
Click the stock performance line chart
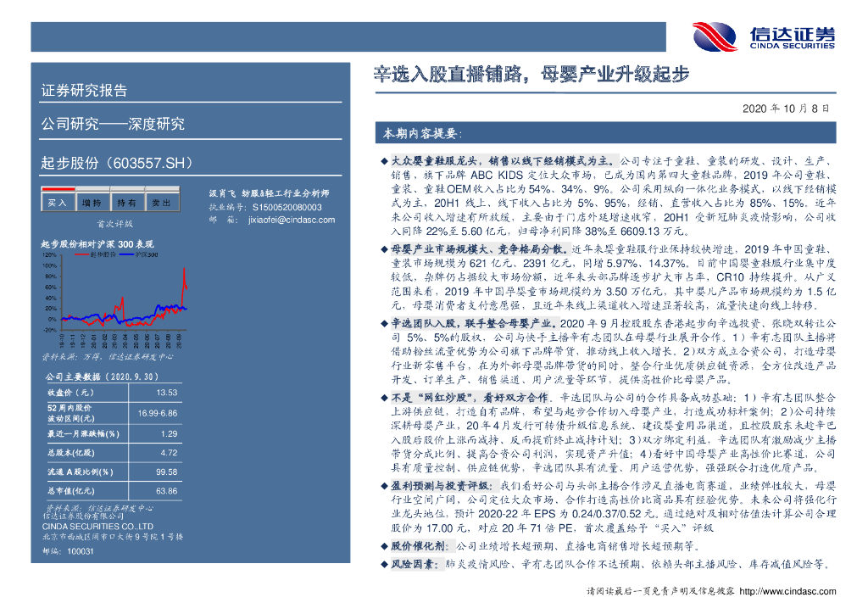pyautogui.click(x=115, y=299)
